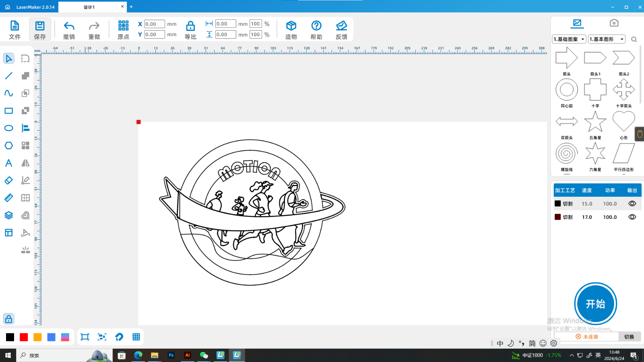644x362 pixels.
Task: Toggle the 等比 aspect ratio lock
Action: [190, 27]
